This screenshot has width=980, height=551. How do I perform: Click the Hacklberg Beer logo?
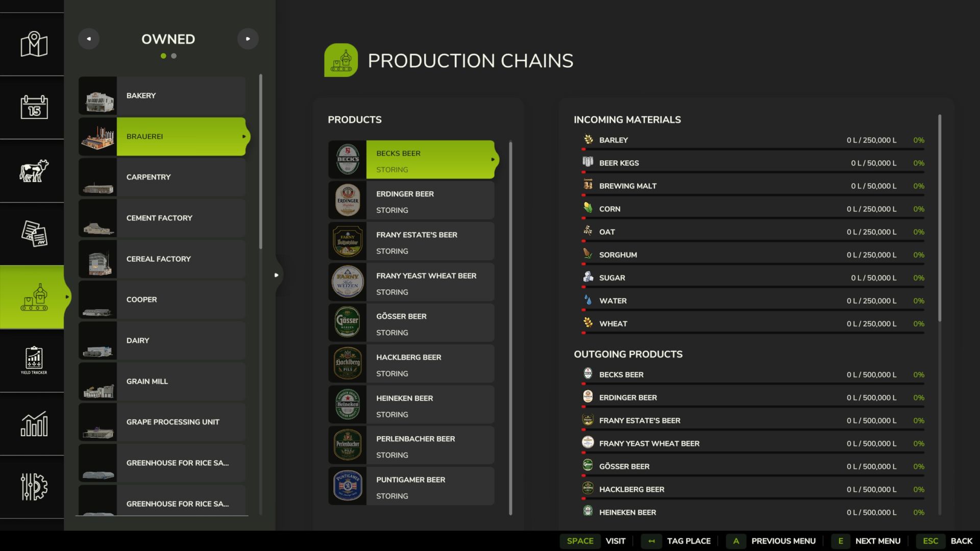[348, 364]
